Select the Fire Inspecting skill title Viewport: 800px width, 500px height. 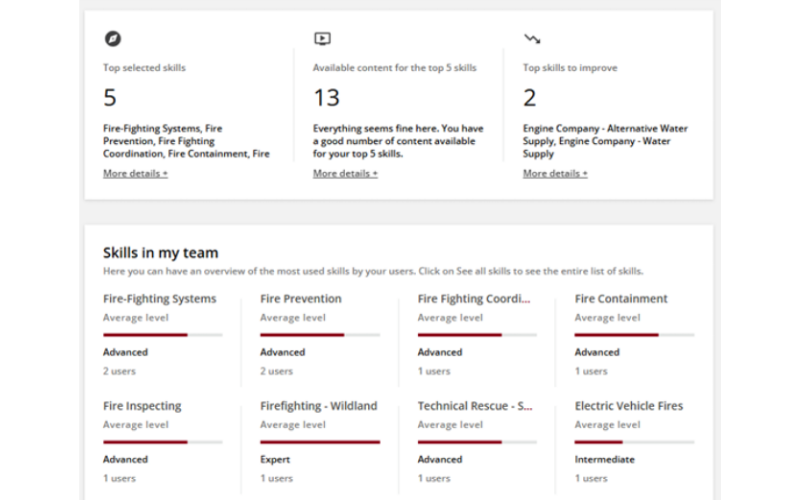coord(142,406)
